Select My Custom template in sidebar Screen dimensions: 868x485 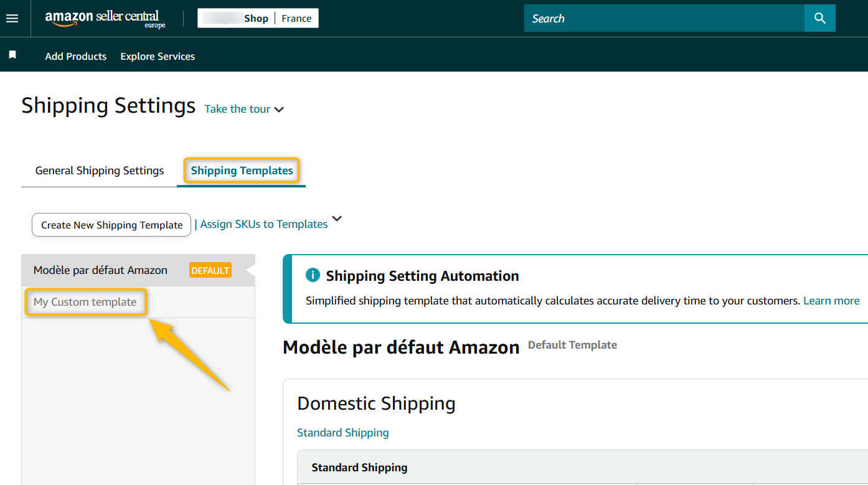tap(85, 302)
